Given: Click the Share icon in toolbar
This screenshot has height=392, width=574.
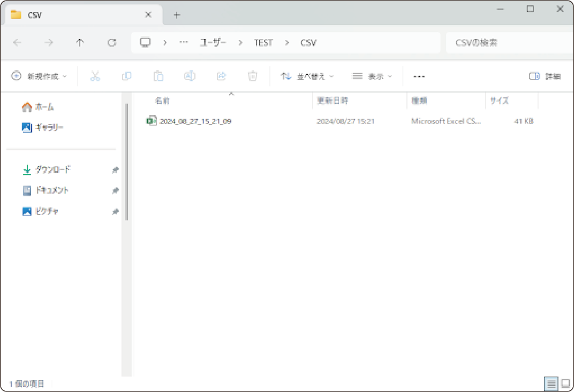Looking at the screenshot, I should pyautogui.click(x=221, y=76).
